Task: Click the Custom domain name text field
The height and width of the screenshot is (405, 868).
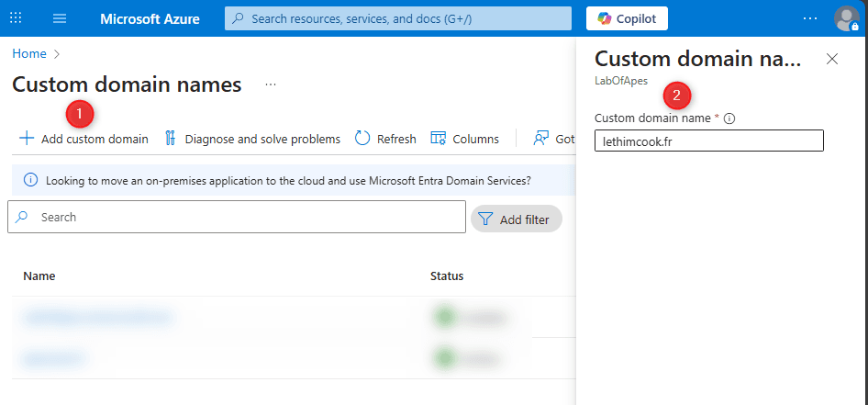Action: 708,141
